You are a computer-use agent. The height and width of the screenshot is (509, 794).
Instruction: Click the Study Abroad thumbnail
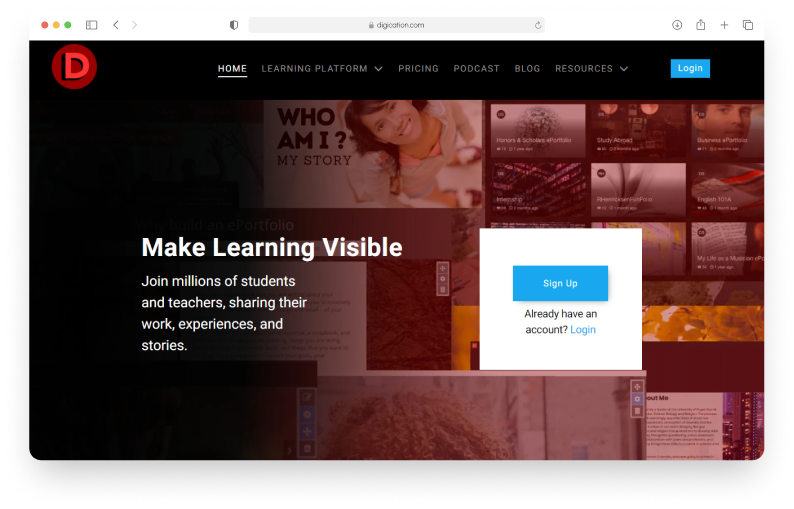[638, 130]
